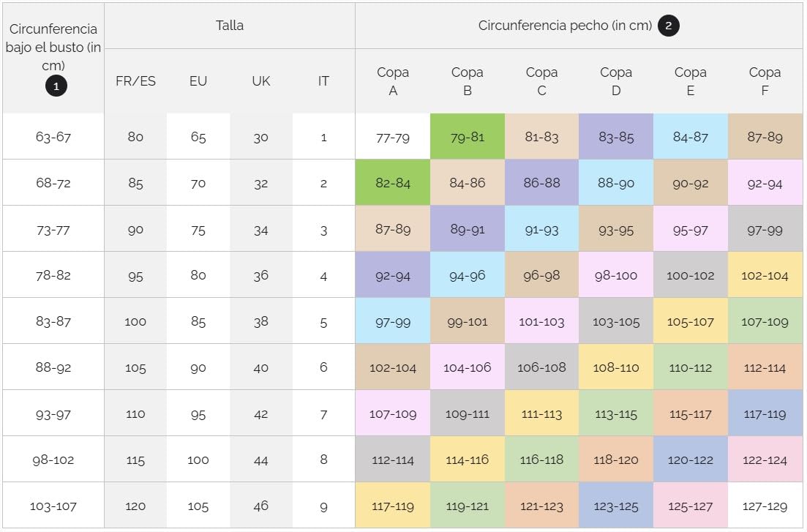Click the Copa A column header
The height and width of the screenshot is (532, 807).
(393, 81)
